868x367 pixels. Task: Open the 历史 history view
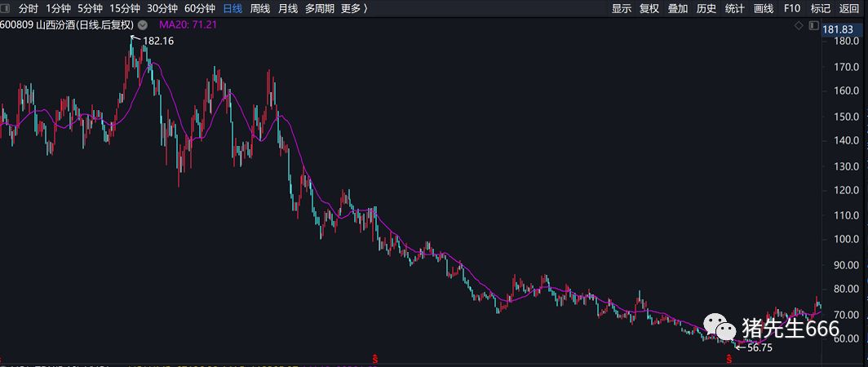click(x=706, y=8)
